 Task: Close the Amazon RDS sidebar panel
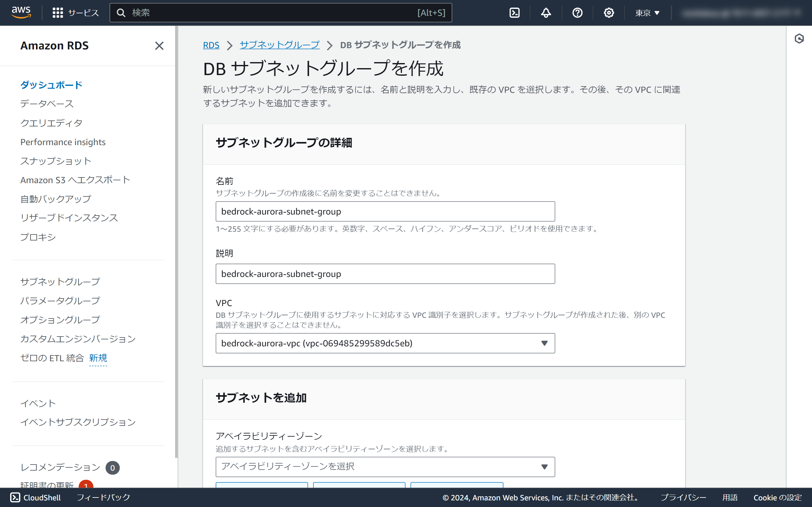(x=159, y=46)
